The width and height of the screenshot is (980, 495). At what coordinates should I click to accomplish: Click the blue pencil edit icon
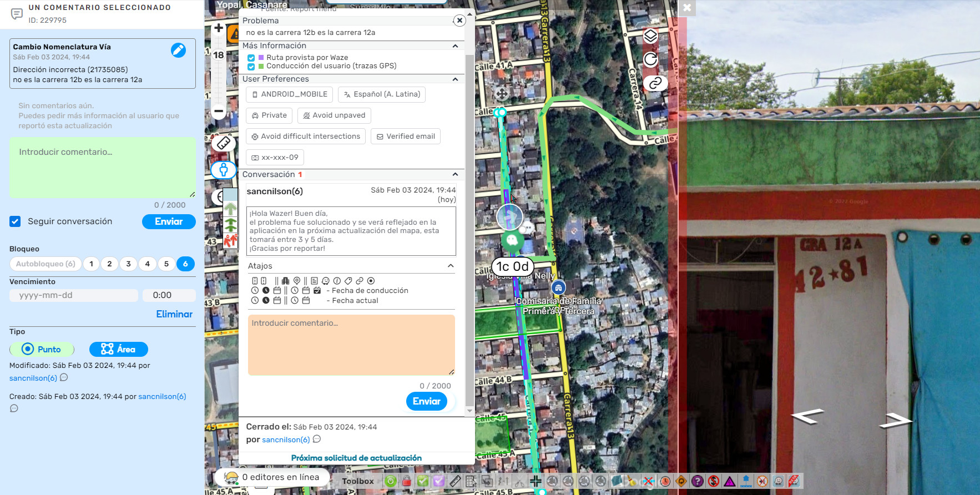click(178, 50)
